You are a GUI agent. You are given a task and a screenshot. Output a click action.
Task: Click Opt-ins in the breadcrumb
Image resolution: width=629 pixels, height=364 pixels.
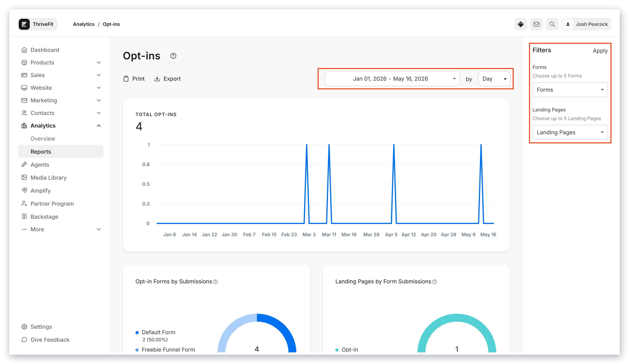tap(111, 24)
